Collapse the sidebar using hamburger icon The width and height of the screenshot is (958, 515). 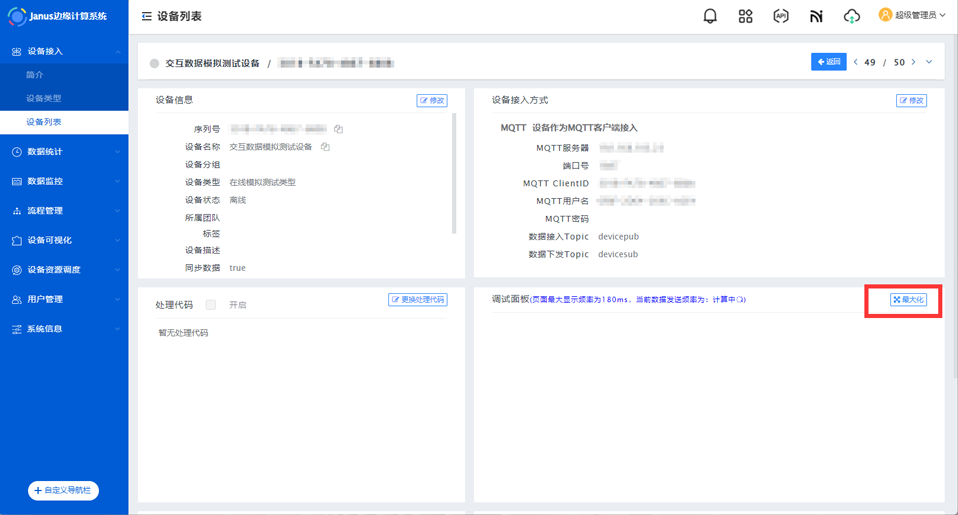[147, 17]
